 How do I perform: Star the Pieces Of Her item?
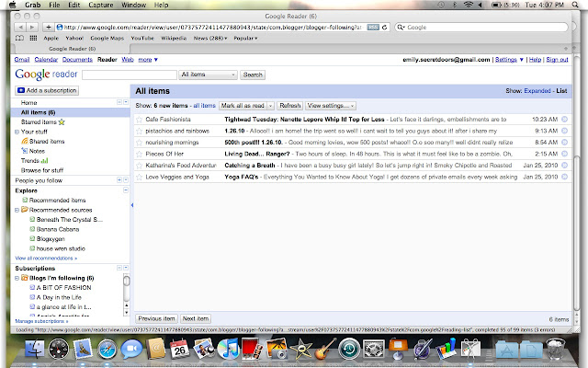click(139, 154)
